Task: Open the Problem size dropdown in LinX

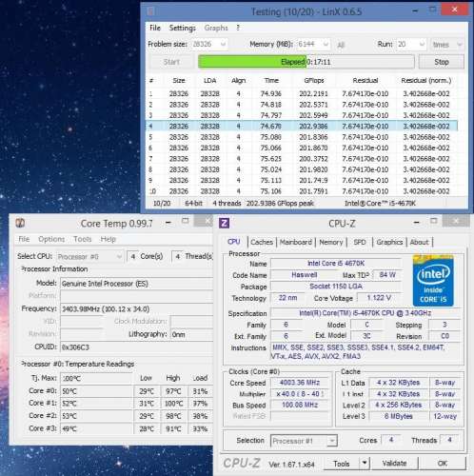Action: (x=223, y=44)
